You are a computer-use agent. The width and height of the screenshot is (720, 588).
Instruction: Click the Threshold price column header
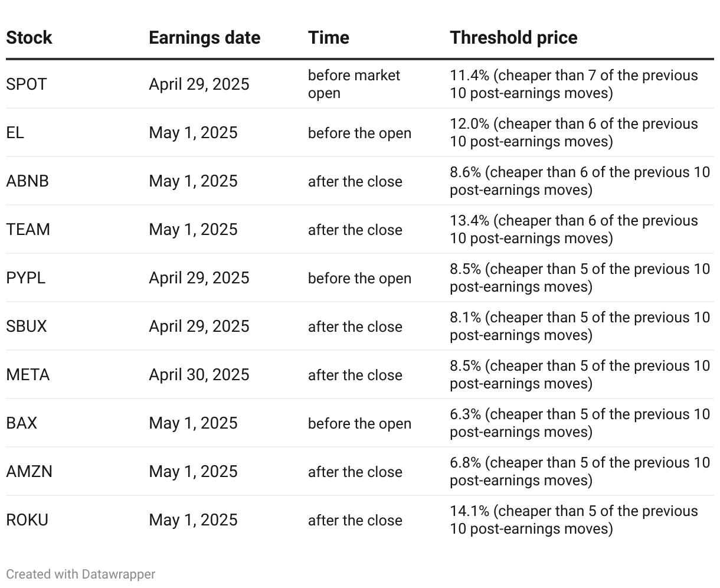coord(513,38)
